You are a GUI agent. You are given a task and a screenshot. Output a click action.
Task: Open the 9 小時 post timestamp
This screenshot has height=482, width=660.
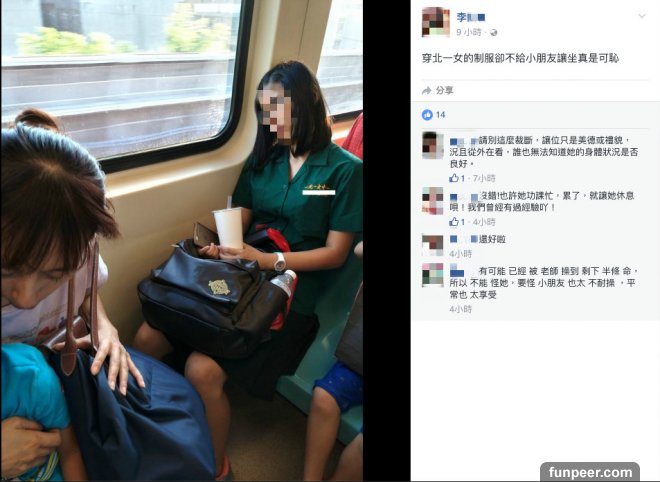point(468,32)
